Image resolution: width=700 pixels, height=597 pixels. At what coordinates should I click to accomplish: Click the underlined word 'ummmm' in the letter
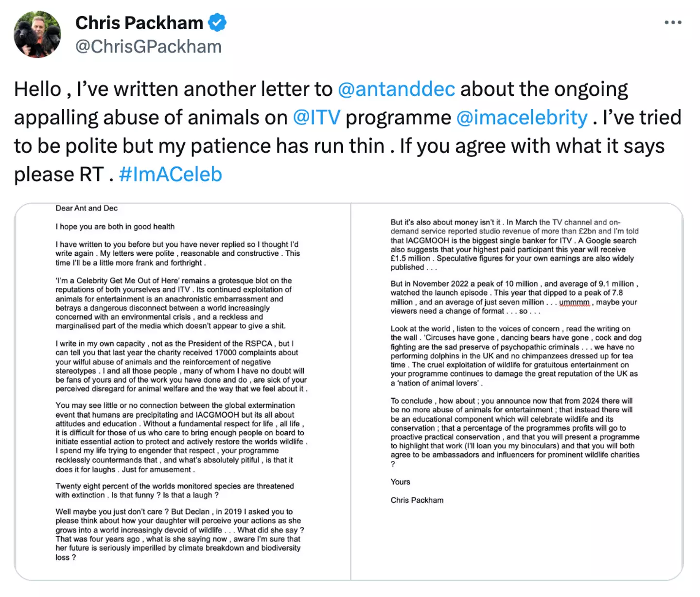(x=574, y=302)
